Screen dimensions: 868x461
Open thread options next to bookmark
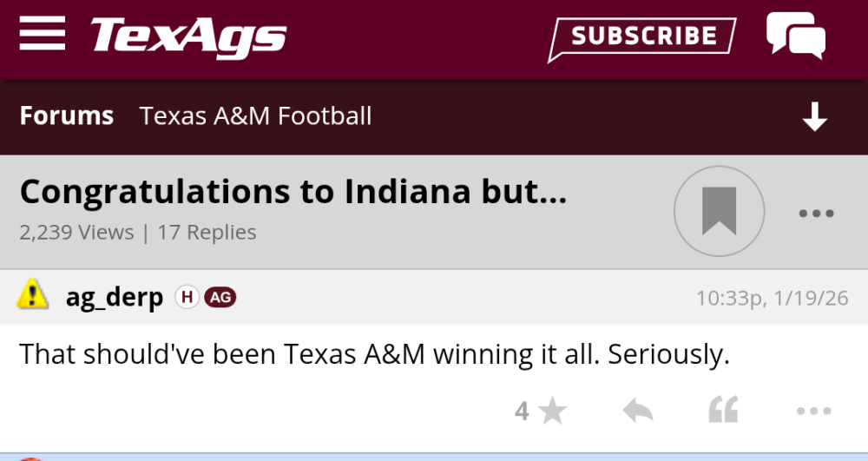815,213
